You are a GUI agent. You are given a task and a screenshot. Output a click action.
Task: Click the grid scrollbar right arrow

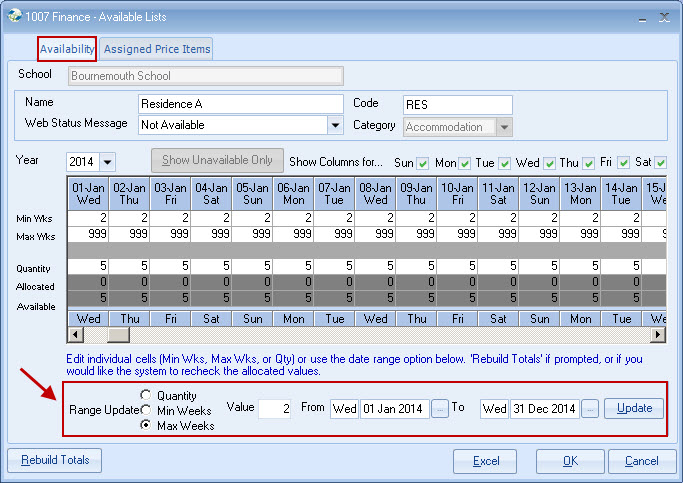657,336
